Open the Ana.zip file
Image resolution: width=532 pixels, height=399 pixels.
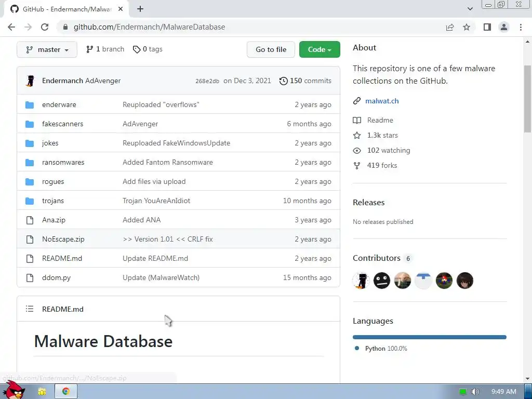click(x=54, y=220)
